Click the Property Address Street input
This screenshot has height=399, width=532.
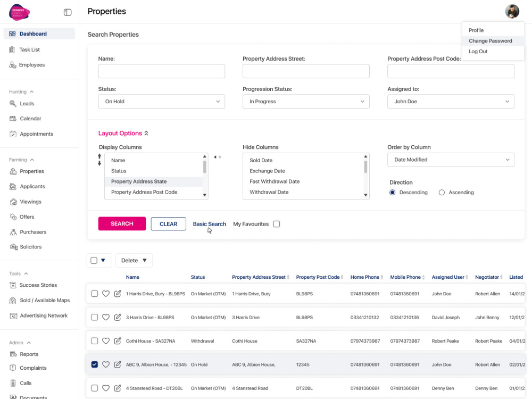[306, 71]
